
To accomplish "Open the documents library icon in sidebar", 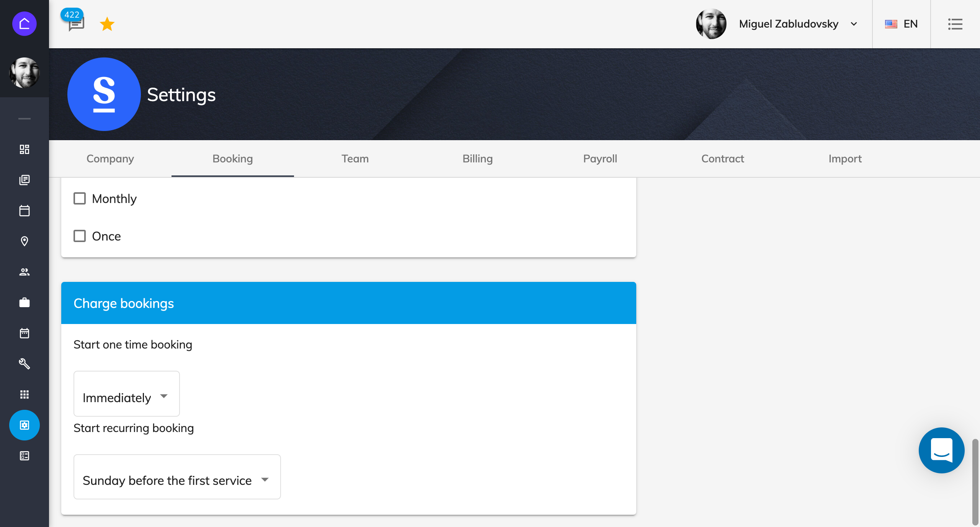I will click(24, 180).
